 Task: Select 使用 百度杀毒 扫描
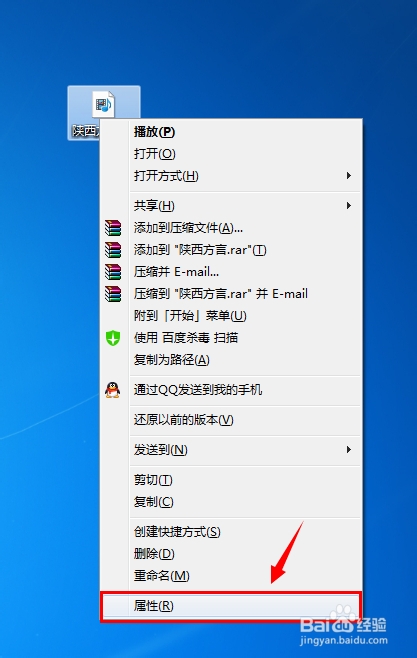[x=186, y=338]
